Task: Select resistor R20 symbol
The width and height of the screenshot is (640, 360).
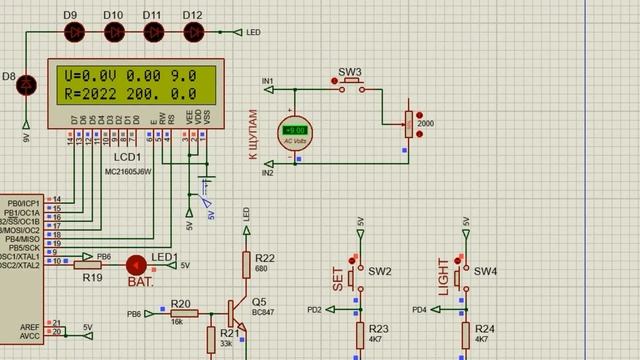Action: [x=184, y=313]
